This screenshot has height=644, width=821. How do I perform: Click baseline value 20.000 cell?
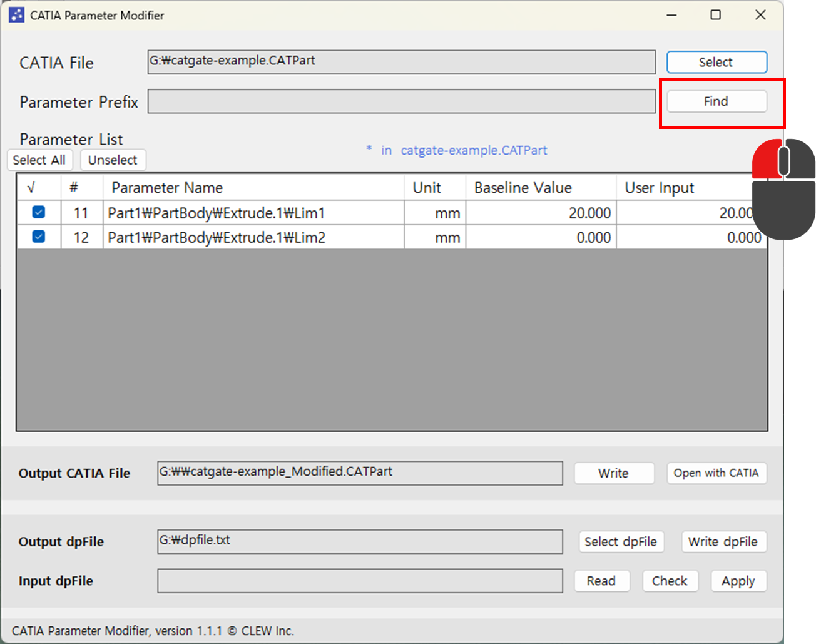tap(541, 213)
